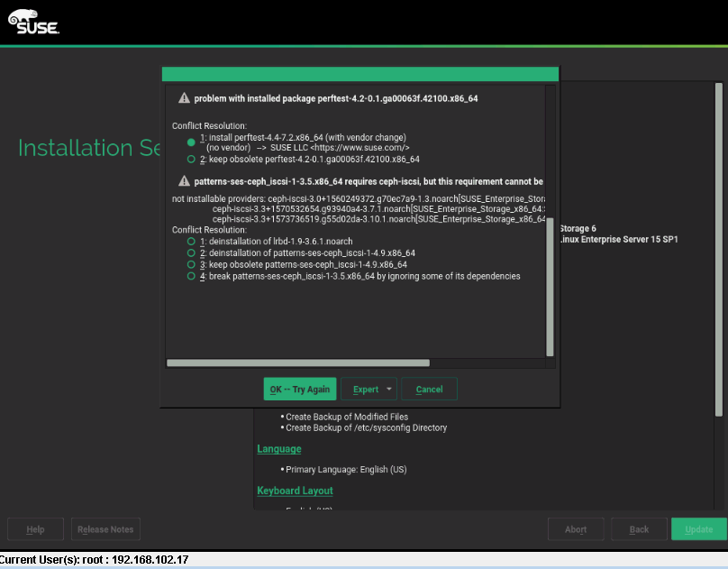The image size is (728, 569).
Task: Click the Help button
Action: 36,529
